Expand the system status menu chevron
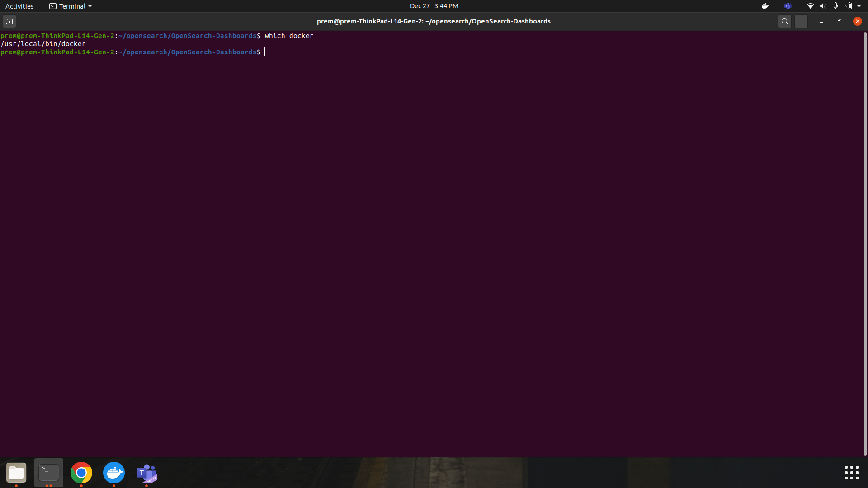Viewport: 868px width, 488px height. 860,6
